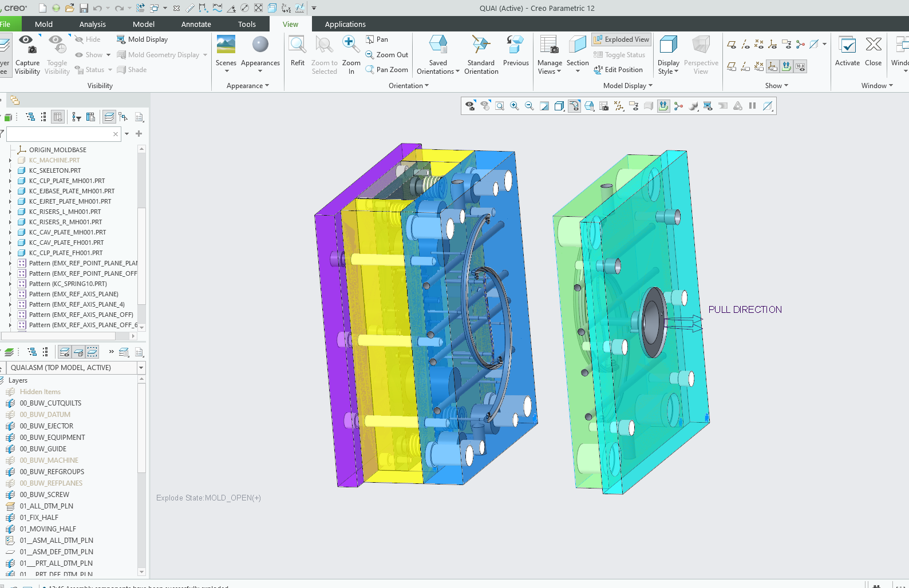Viewport: 909px width, 588px height.
Task: Toggle the Exploded View button
Action: point(621,39)
